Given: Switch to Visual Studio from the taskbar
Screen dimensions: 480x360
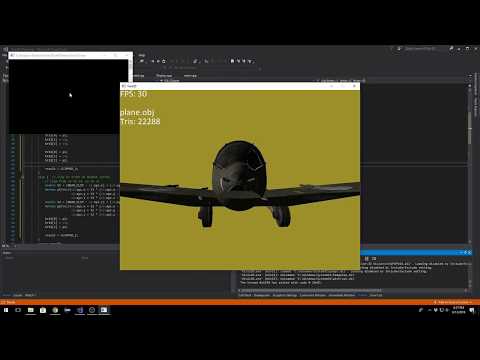Looking at the screenshot, I should click(80, 310).
